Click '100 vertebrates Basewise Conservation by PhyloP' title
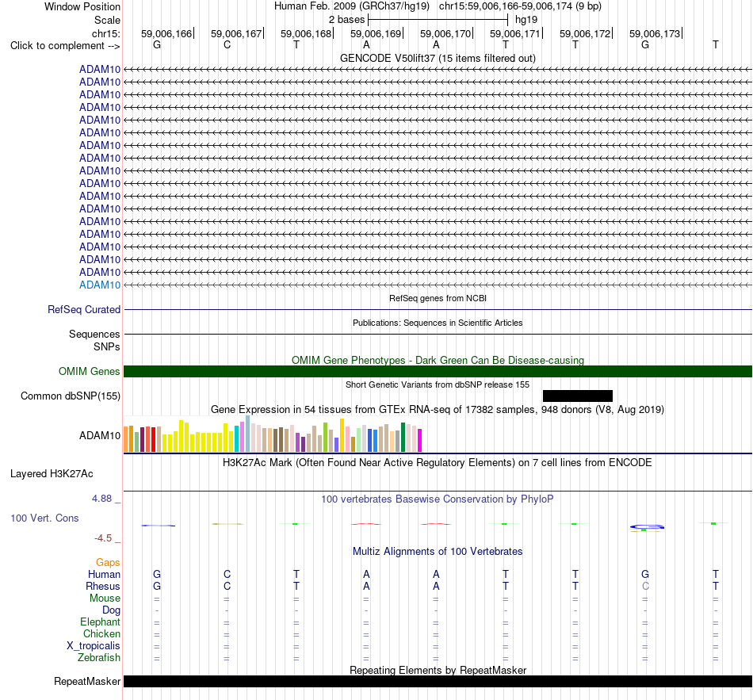The height and width of the screenshot is (700, 753). pyautogui.click(x=438, y=499)
